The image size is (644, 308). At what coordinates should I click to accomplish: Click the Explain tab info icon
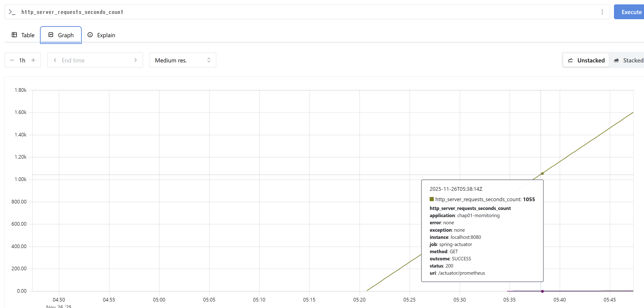pyautogui.click(x=90, y=35)
